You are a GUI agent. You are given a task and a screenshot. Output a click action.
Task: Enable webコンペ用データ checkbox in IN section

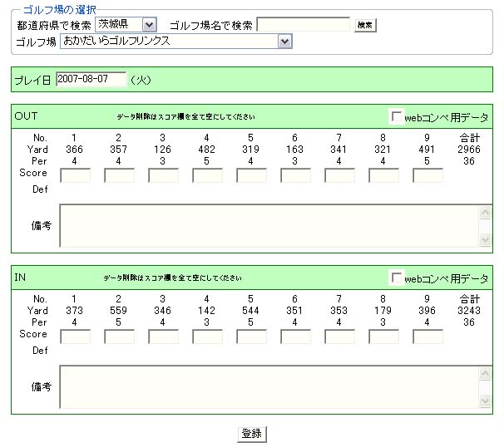pos(397,278)
